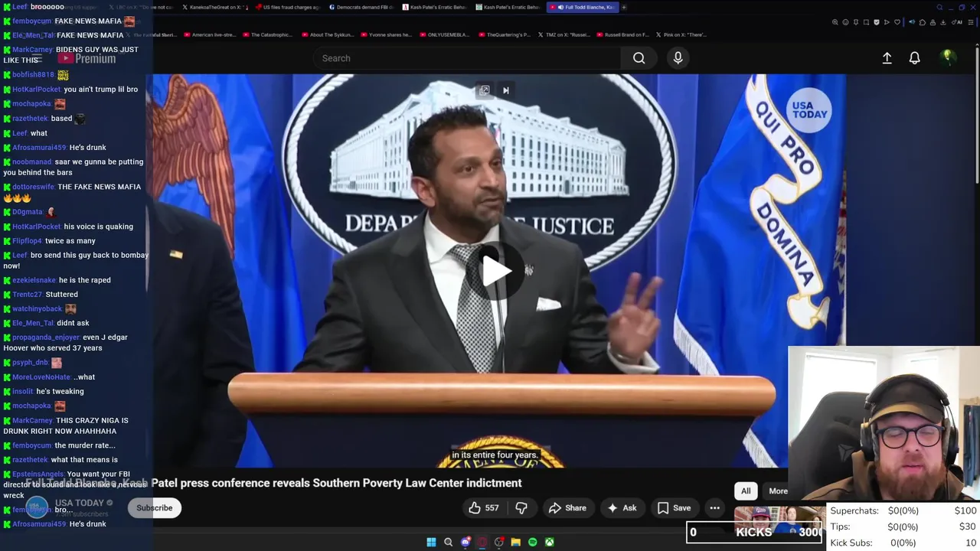This screenshot has height=551, width=980.
Task: Click browser zoom magnifier toolbar icon
Action: [x=835, y=22]
